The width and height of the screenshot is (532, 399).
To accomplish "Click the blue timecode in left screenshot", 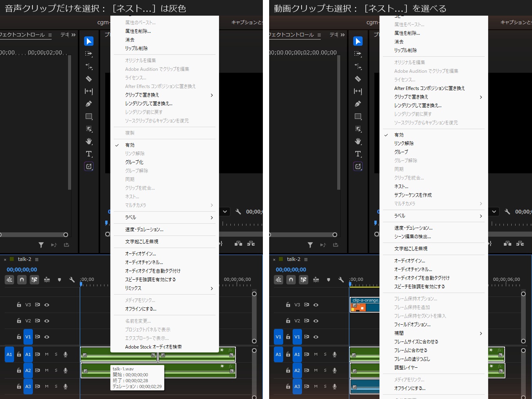I will coord(22,270).
